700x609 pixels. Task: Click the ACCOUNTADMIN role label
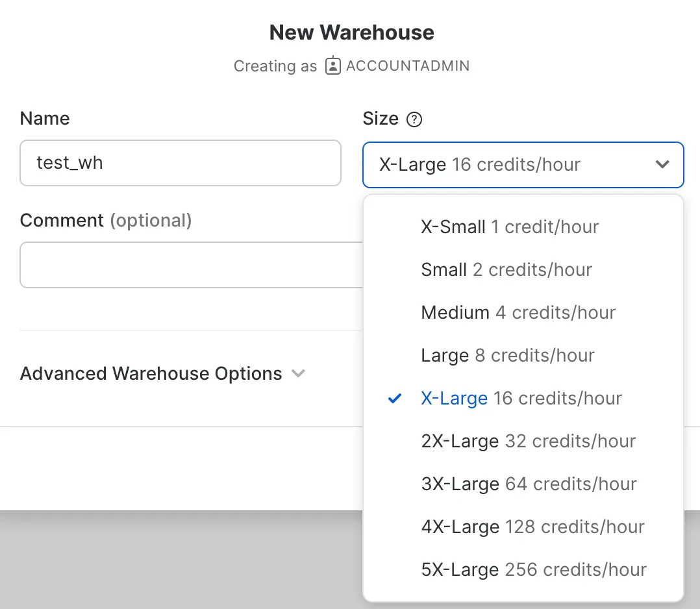(x=408, y=66)
